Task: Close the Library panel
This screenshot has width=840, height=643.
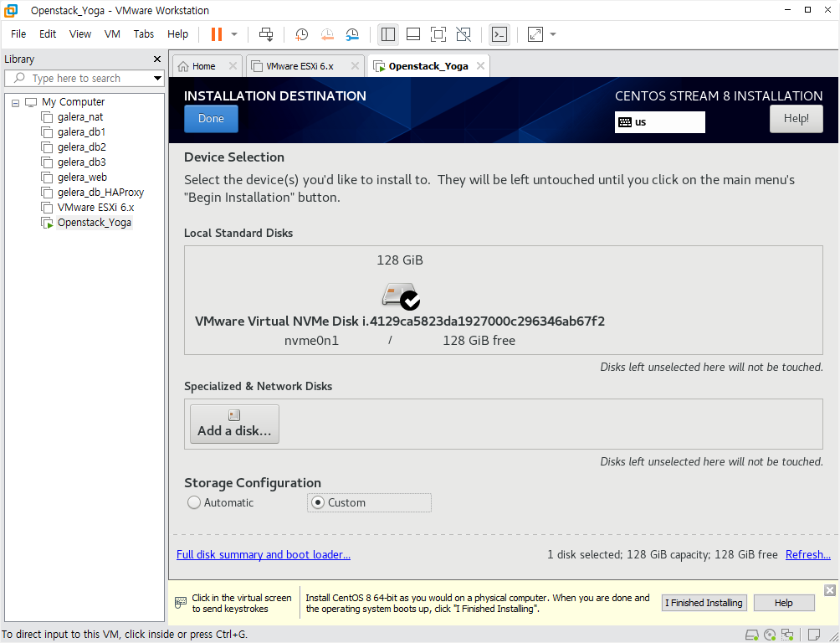Action: (x=157, y=59)
